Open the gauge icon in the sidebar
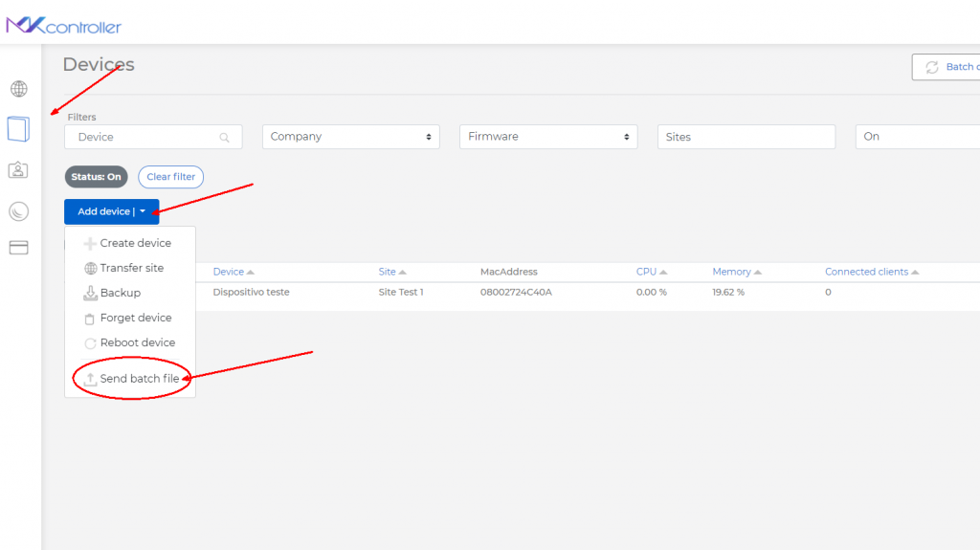The height and width of the screenshot is (550, 980). (19, 211)
